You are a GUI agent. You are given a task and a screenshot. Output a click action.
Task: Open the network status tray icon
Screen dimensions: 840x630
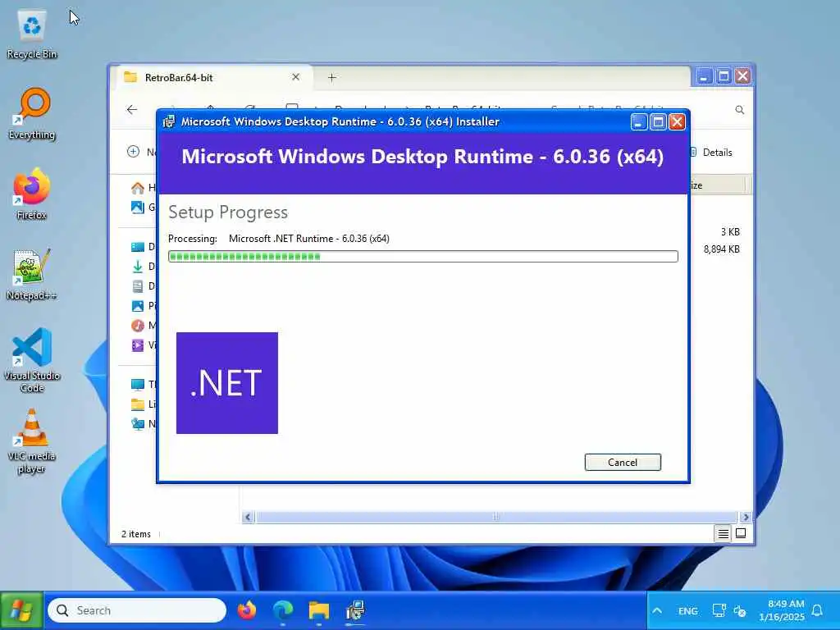pos(719,610)
